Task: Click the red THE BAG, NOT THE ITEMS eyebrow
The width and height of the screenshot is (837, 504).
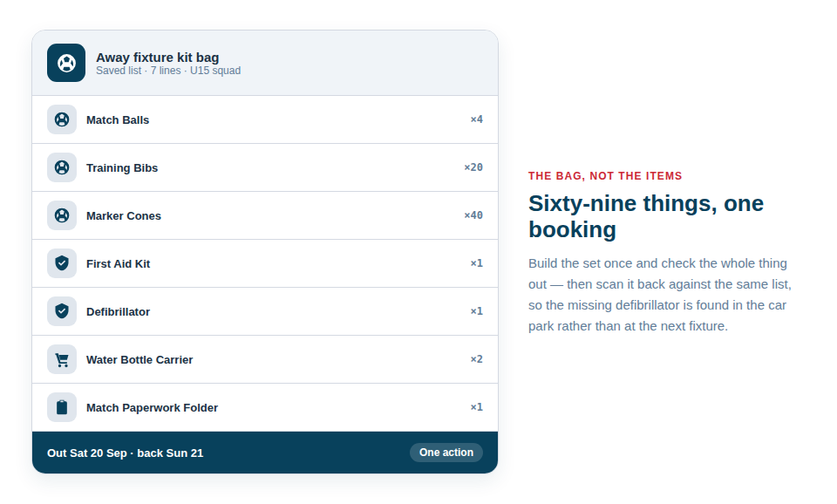Action: click(605, 176)
